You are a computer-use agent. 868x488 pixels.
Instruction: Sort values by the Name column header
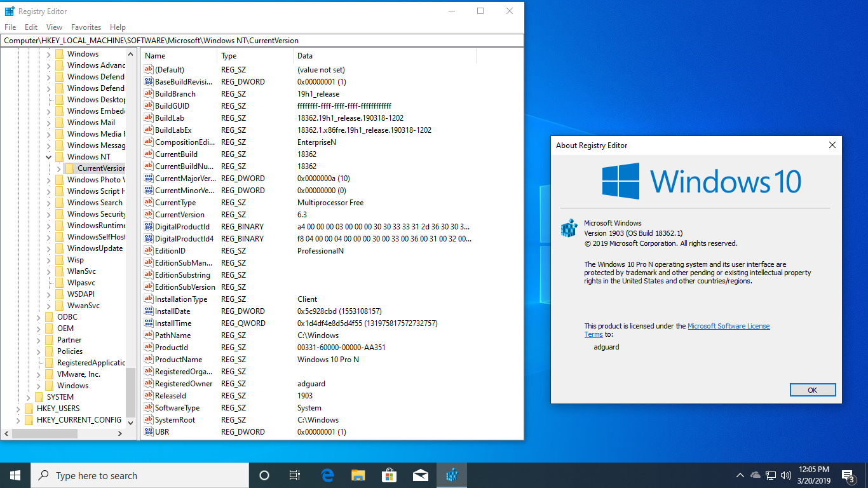[179, 56]
